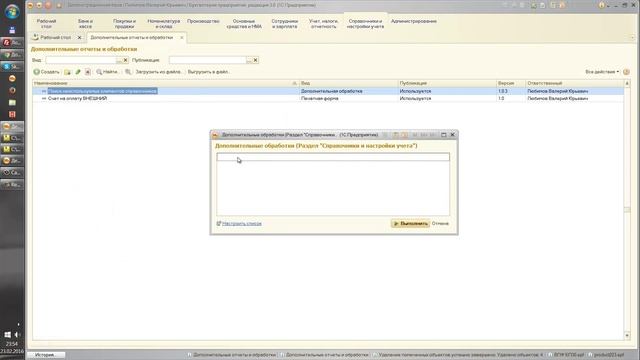
Task: Switch to Дополнительные отчеты и обработки tab
Action: tap(131, 38)
